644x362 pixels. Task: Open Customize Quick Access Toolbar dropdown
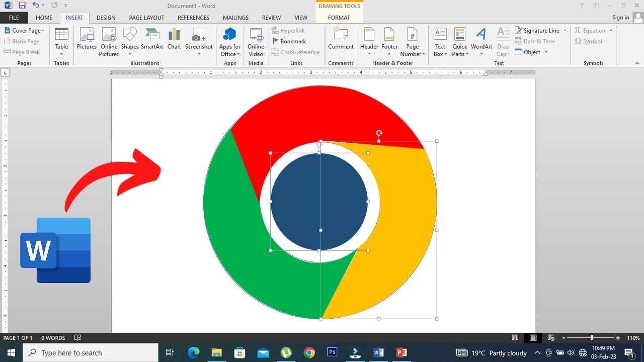click(66, 6)
